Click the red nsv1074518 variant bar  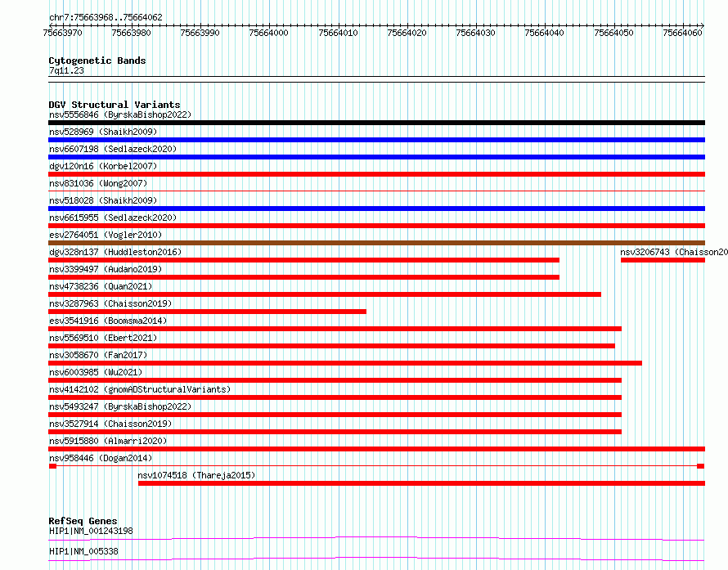click(421, 483)
